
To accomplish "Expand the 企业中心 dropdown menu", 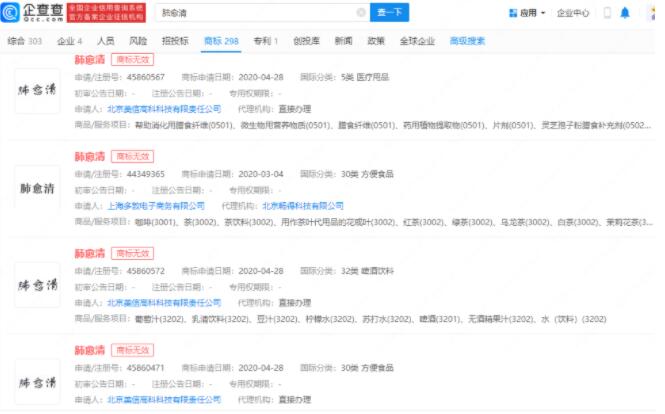I will click(577, 14).
